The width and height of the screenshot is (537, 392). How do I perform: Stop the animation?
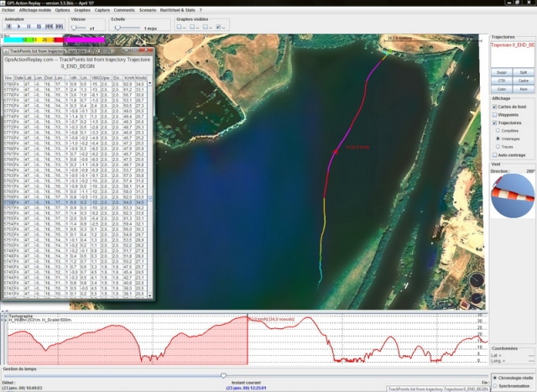39,26
